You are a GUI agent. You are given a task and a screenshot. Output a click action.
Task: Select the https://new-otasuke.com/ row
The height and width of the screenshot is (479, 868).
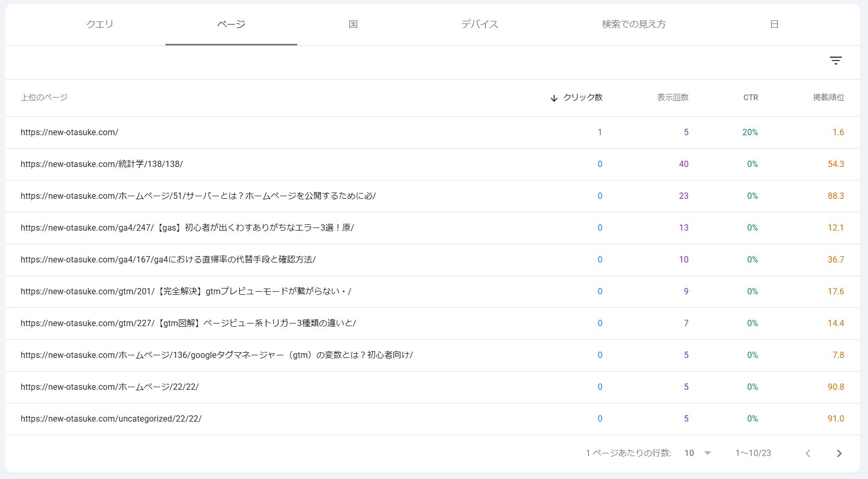point(432,133)
